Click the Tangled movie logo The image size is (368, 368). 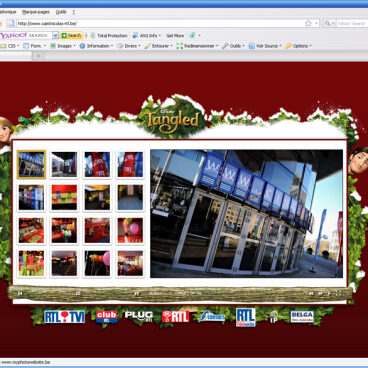point(173,121)
